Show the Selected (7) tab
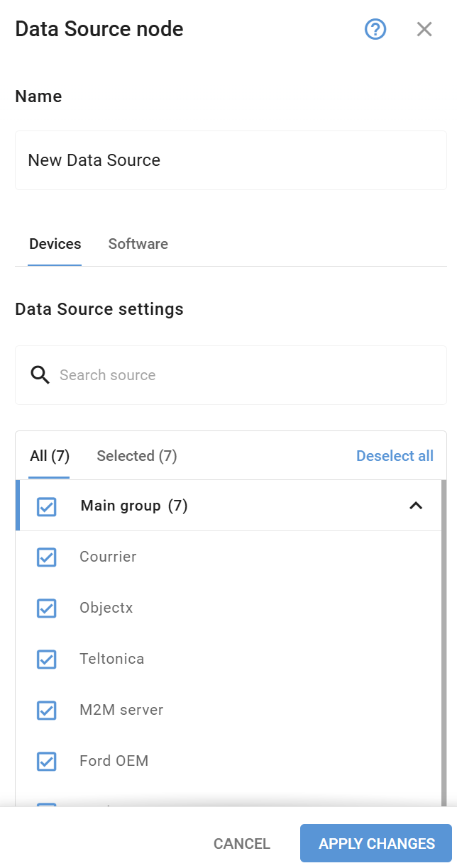 click(137, 456)
